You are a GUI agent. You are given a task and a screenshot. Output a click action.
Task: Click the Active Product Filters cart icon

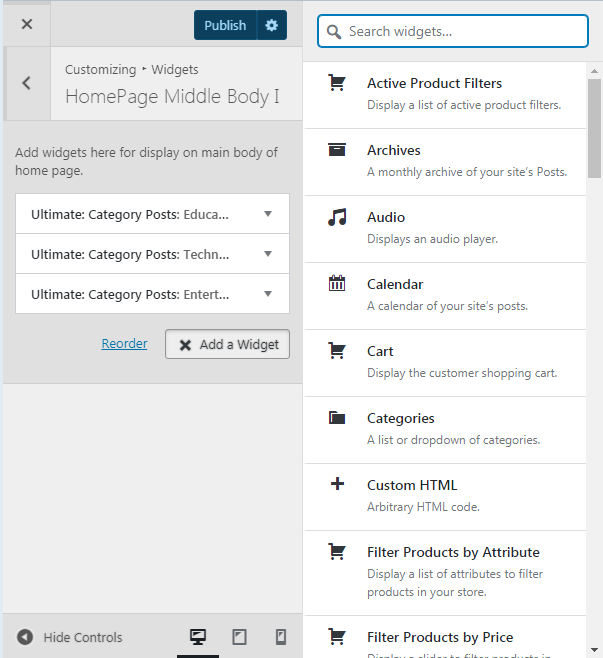tap(337, 83)
